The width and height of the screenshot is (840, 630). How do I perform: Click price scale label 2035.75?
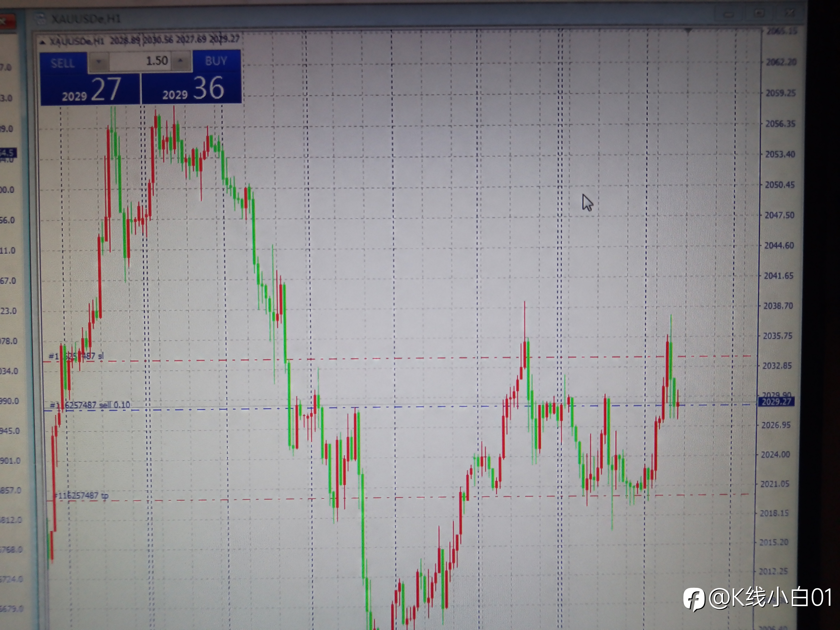click(777, 336)
